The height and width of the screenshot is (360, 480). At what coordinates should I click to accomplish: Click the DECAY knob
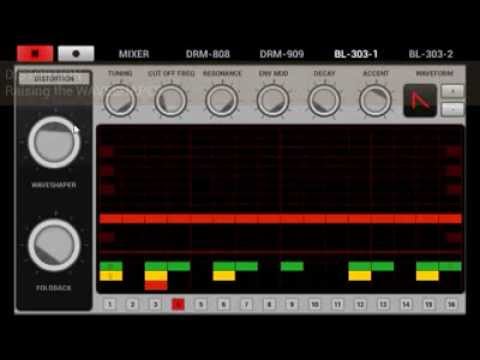(x=324, y=100)
